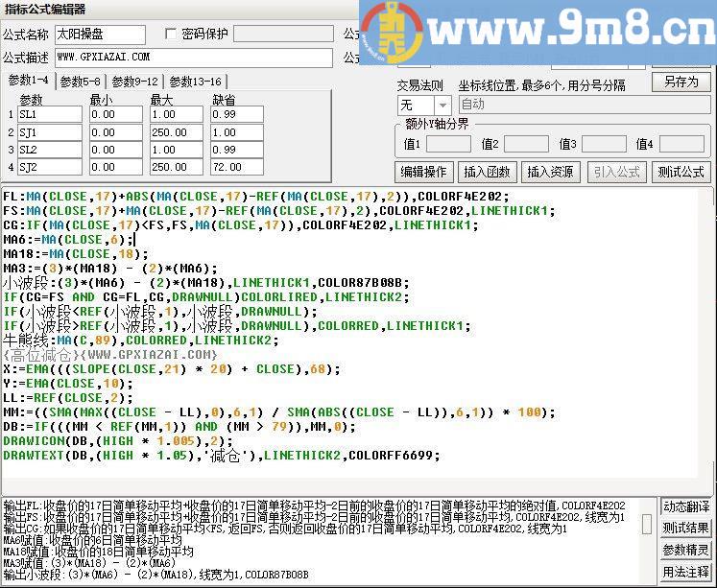The height and width of the screenshot is (588, 717).
Task: Click code line Y:=EMA(CLOSE,10)
Action: [x=68, y=384]
